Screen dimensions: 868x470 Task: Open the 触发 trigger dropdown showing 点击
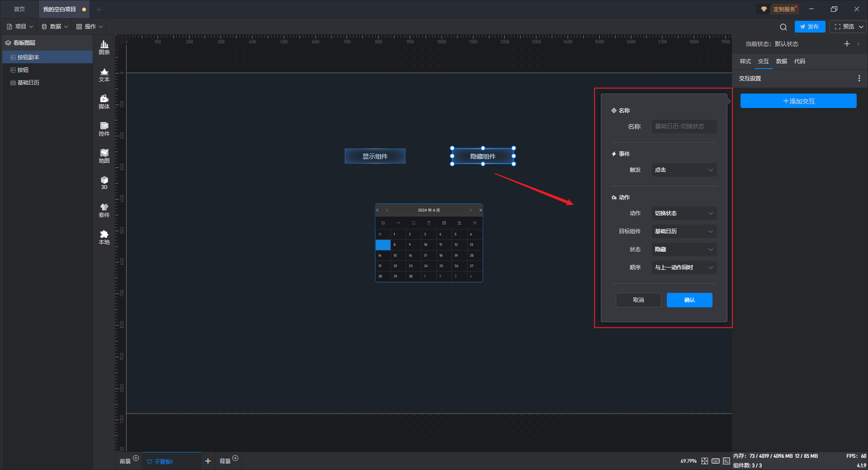(684, 170)
